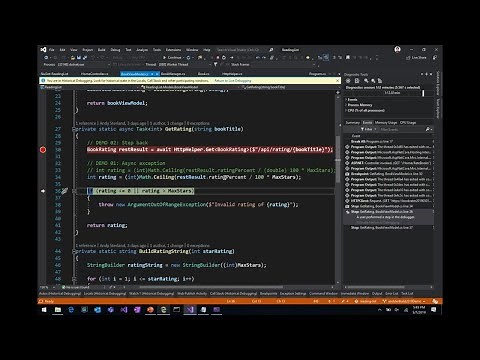Click the Windows Start button
480x360 pixels.
pos(44,310)
